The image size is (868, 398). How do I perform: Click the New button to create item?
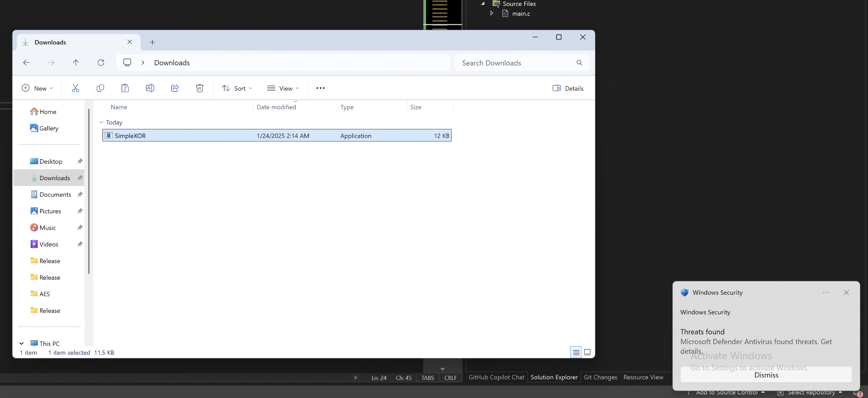coord(37,88)
